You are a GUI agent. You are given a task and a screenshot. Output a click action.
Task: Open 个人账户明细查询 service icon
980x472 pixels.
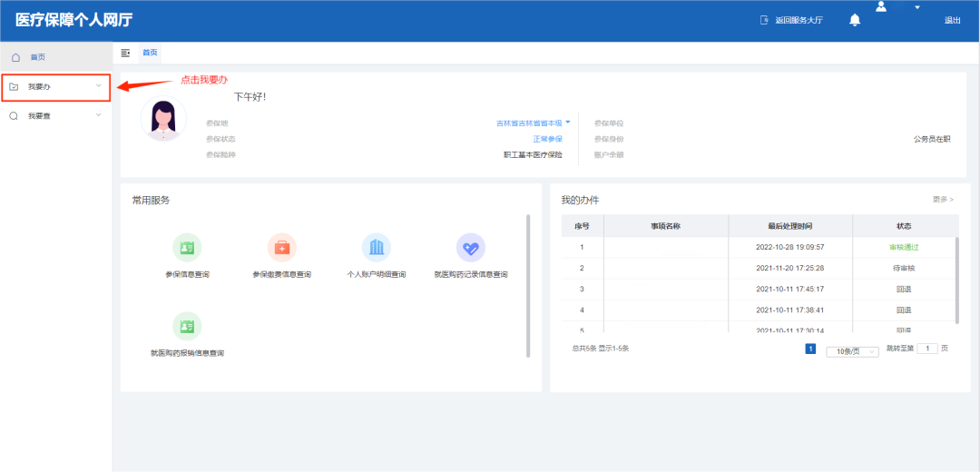click(376, 248)
